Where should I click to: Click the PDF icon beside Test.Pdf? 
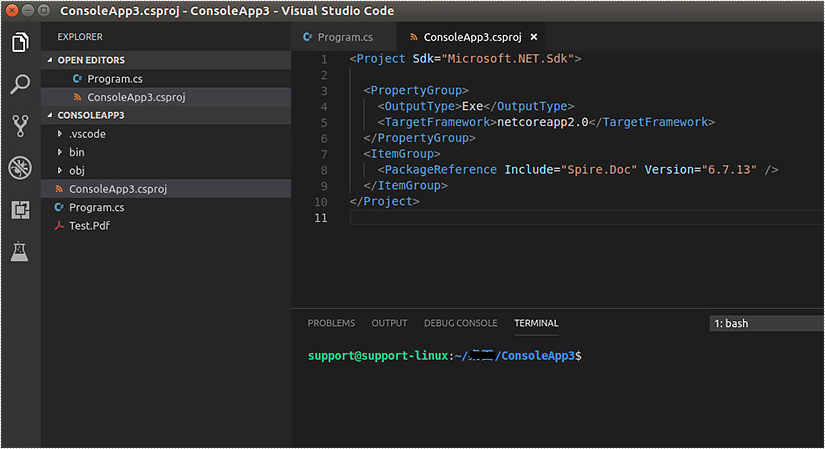[59, 225]
